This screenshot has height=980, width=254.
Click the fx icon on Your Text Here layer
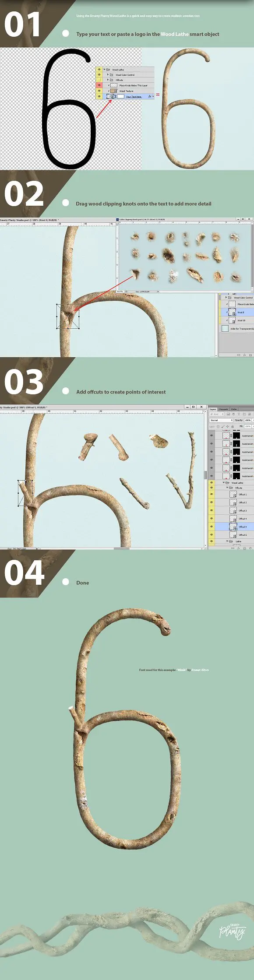tap(150, 96)
